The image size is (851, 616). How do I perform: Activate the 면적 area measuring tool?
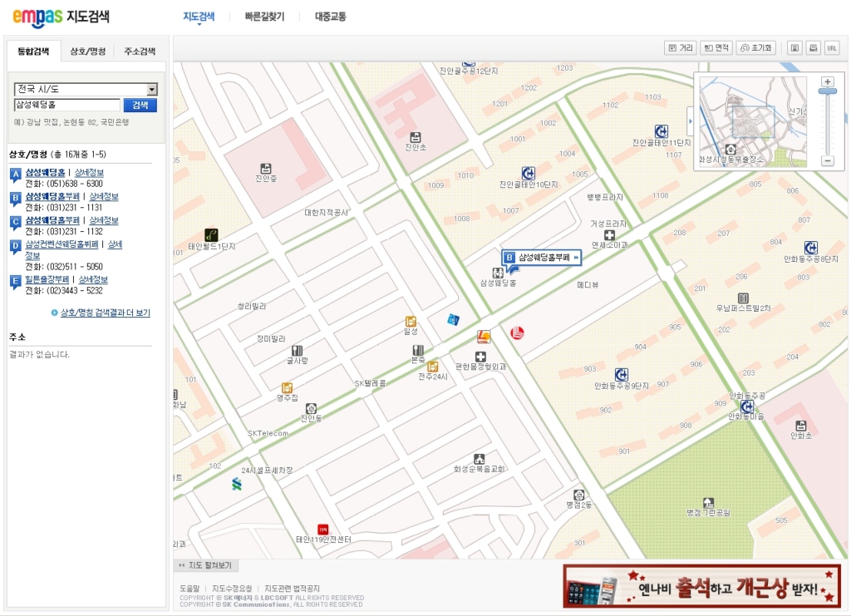coord(716,47)
